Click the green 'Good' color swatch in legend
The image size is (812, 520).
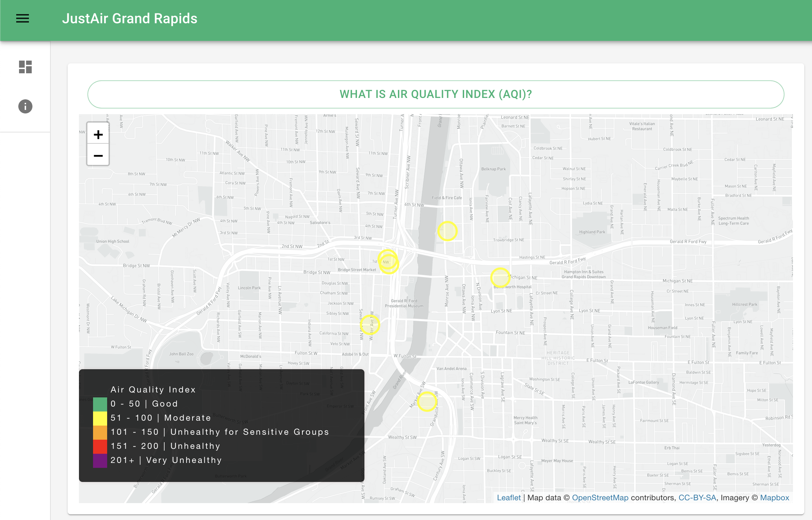(x=100, y=403)
